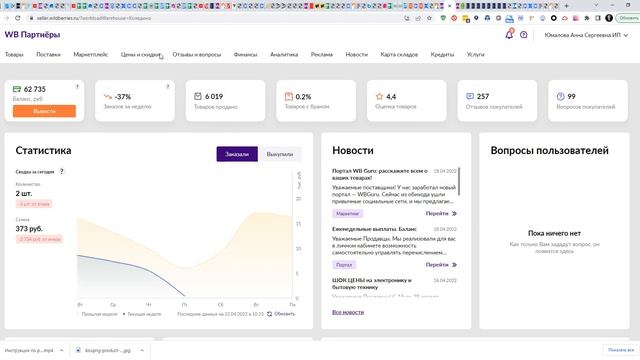This screenshot has height=360, width=640.
Task: Click the declining trend icon beside -37%
Action: click(x=108, y=97)
